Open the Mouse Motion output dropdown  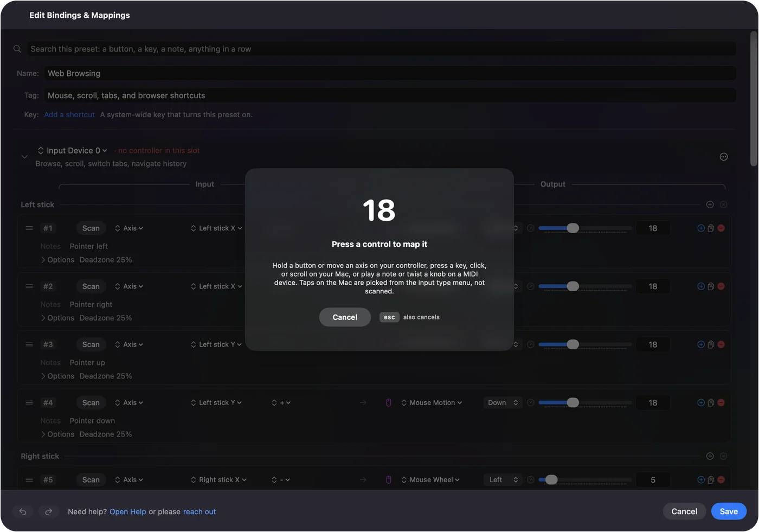432,402
